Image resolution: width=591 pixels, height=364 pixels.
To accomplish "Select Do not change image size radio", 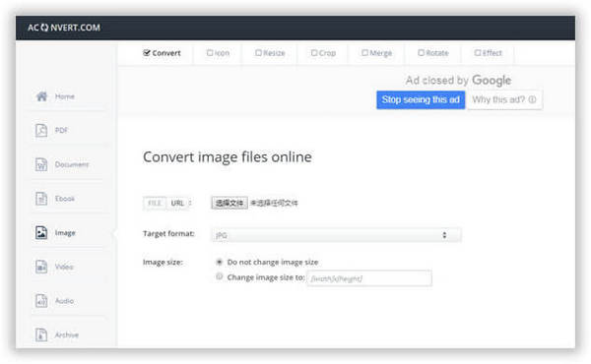I will [x=219, y=262].
